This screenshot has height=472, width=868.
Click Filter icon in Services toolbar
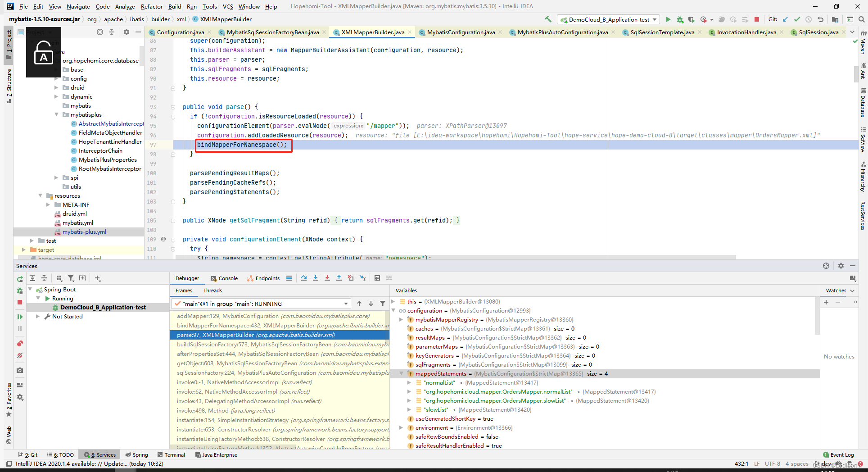click(71, 278)
